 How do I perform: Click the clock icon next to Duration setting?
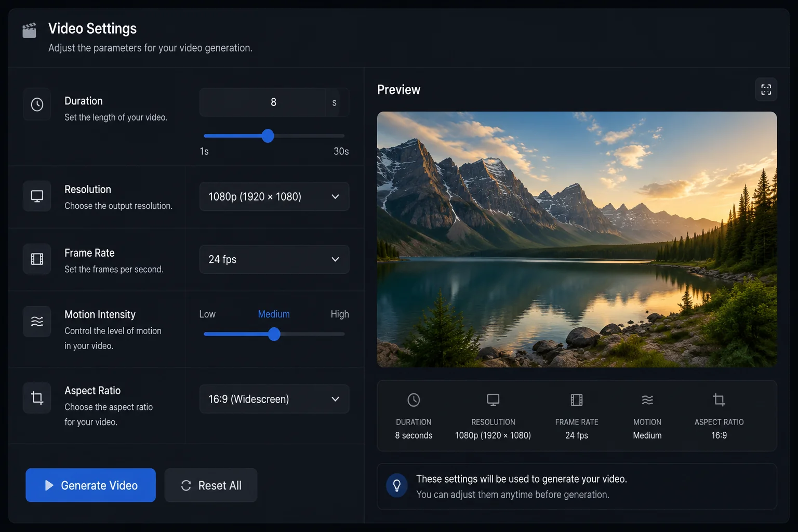pyautogui.click(x=37, y=104)
